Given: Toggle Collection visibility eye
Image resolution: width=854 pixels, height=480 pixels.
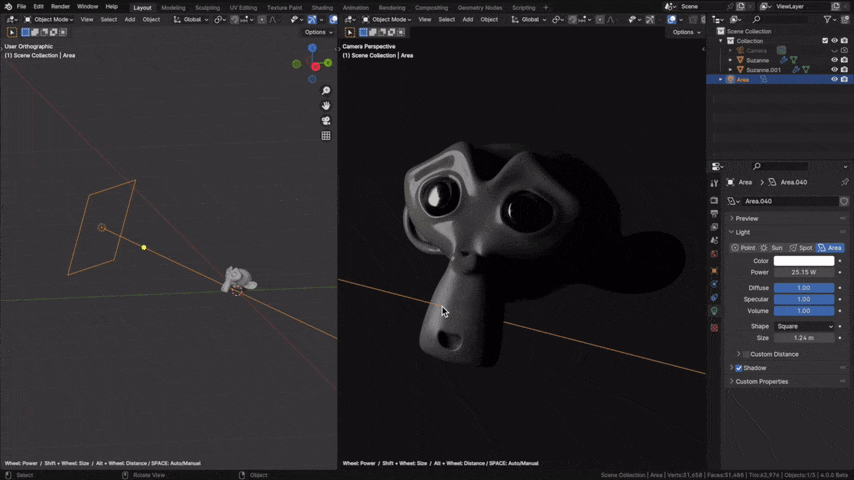Looking at the screenshot, I should (834, 41).
